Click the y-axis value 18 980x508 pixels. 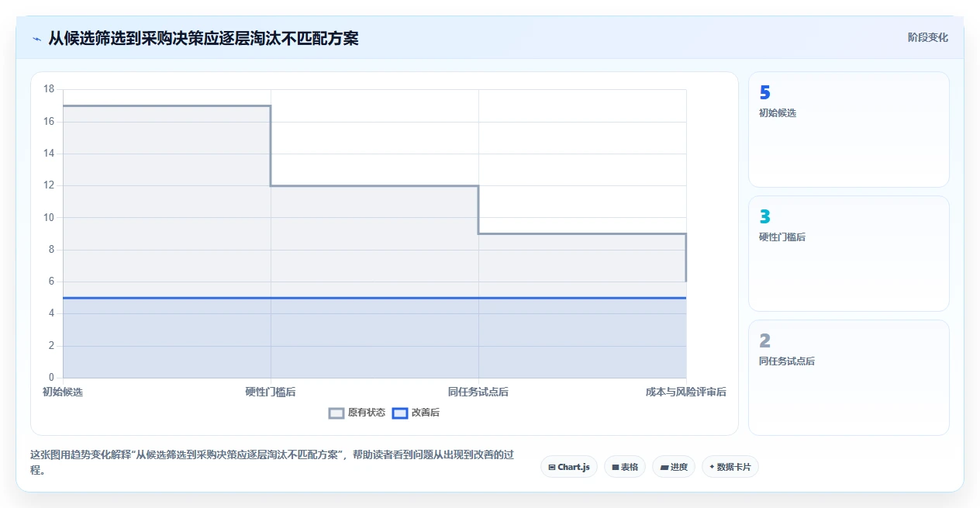[49, 89]
